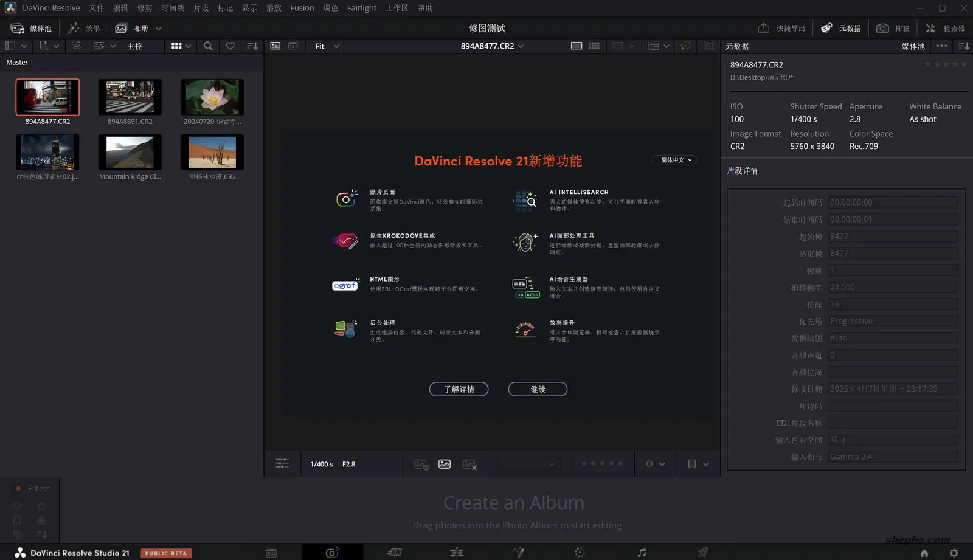Toggle the Capture panel button
Image resolution: width=973 pixels, height=560 pixels.
pos(893,28)
